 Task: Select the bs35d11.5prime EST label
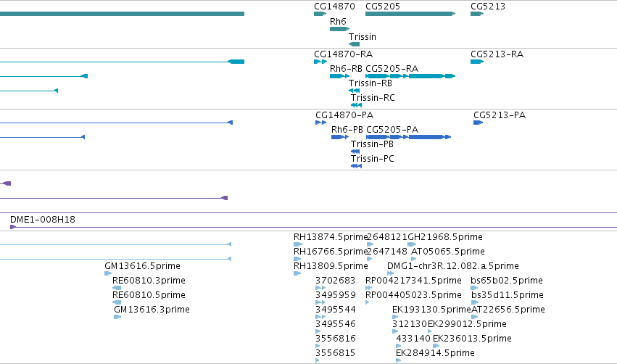[x=508, y=295]
